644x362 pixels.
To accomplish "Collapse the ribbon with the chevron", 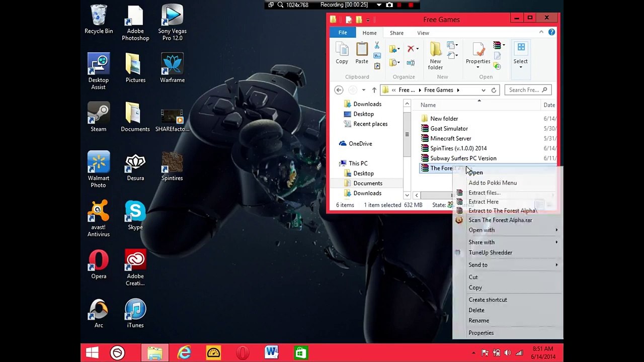I will [x=541, y=32].
